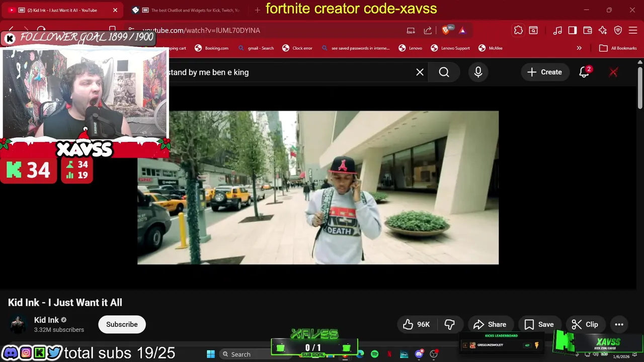Open McAfee bookmark
This screenshot has height=362, width=644.
click(x=490, y=48)
